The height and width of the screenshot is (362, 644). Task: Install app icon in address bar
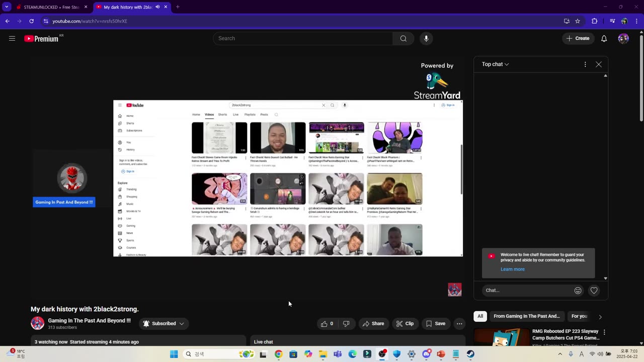[567, 21]
